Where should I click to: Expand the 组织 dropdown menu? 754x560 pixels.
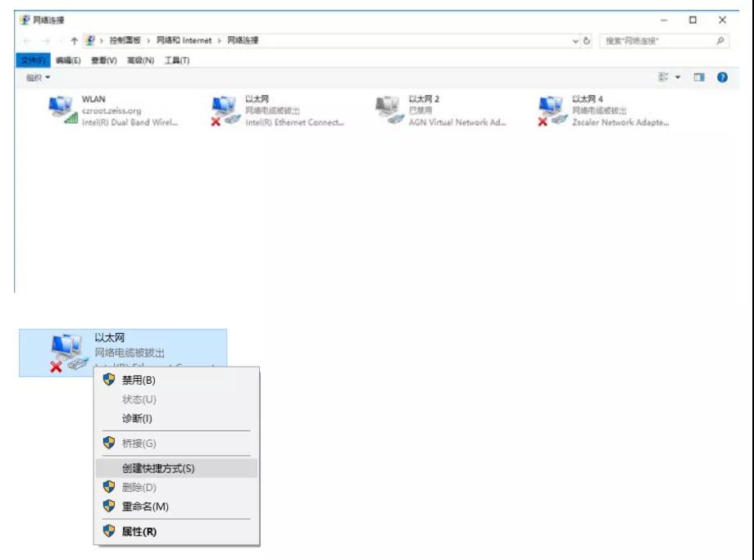tap(38, 77)
